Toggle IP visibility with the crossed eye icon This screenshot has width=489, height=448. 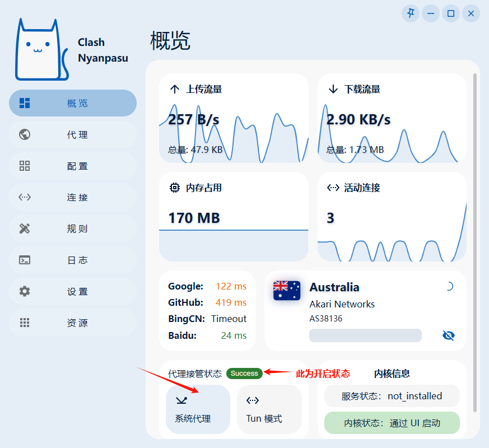click(x=449, y=335)
